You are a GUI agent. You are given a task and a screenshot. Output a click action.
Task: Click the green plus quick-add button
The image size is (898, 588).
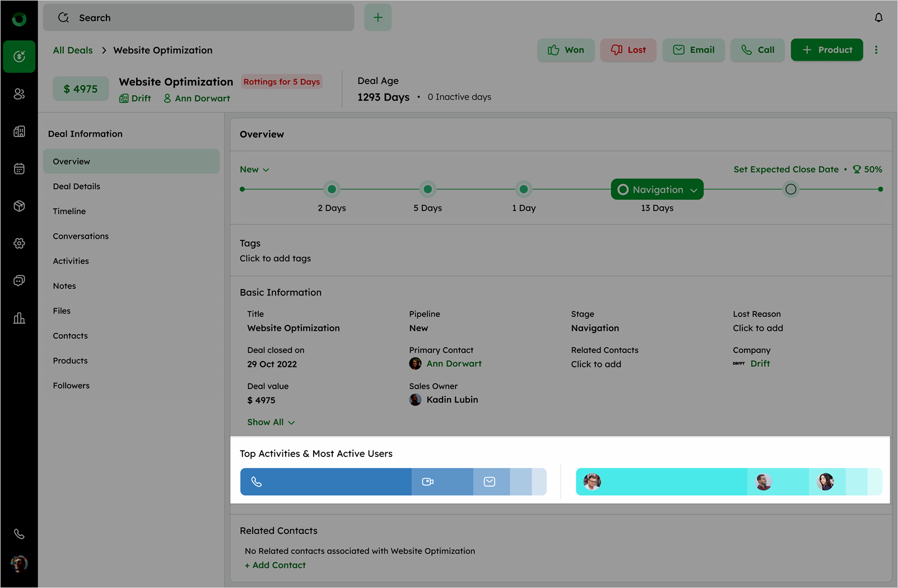point(378,17)
